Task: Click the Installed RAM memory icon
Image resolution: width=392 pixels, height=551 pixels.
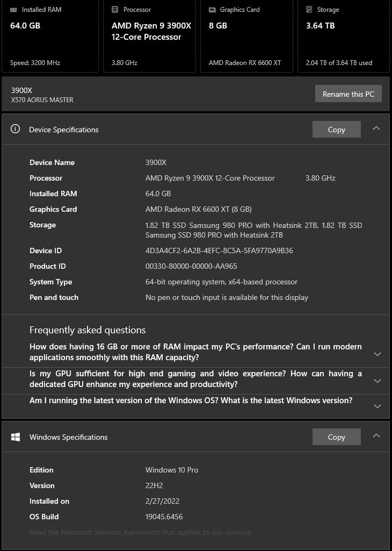Action: coord(14,10)
